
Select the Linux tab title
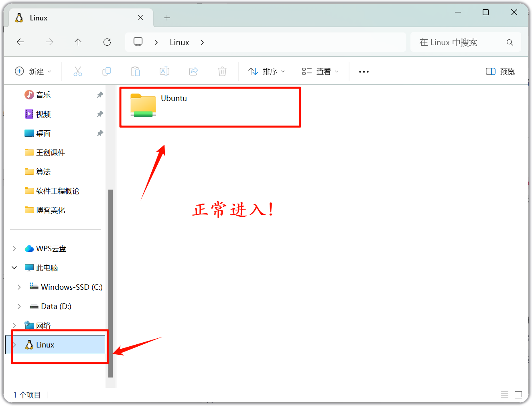click(x=39, y=18)
